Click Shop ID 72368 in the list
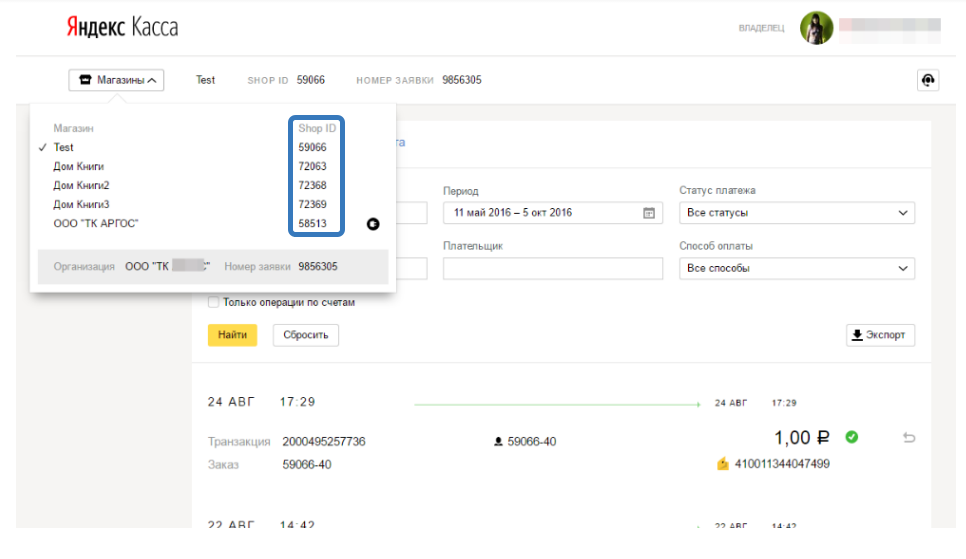Image resolution: width=966 pixels, height=559 pixels. click(312, 186)
